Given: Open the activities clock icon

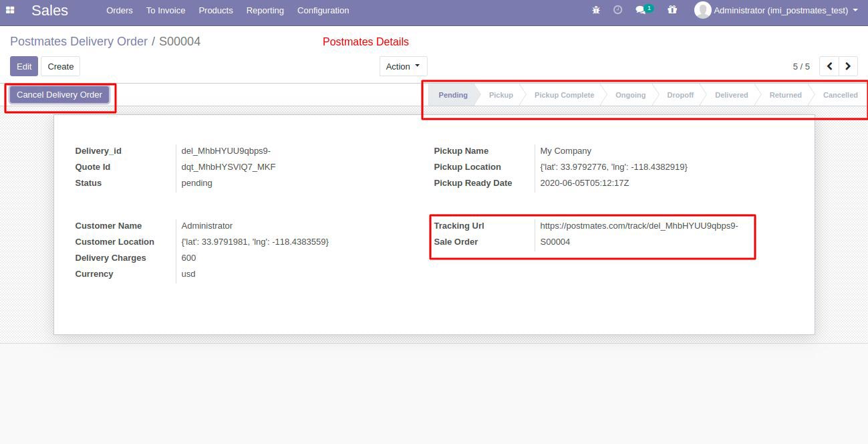Looking at the screenshot, I should [x=617, y=10].
